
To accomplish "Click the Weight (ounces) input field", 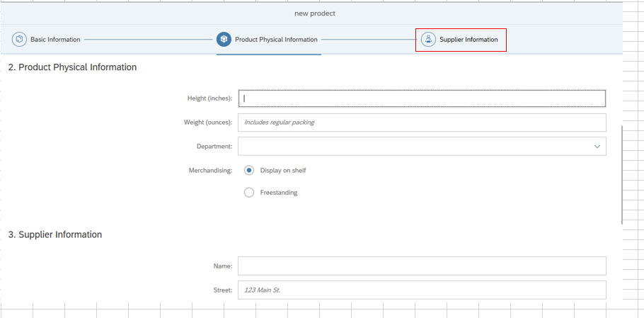I will 422,123.
